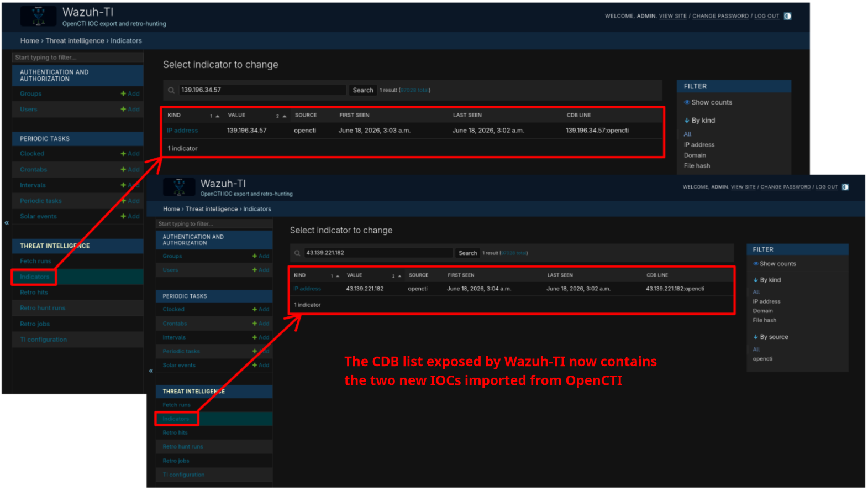Collapse the front window sidebar with « toggle

pos(151,371)
